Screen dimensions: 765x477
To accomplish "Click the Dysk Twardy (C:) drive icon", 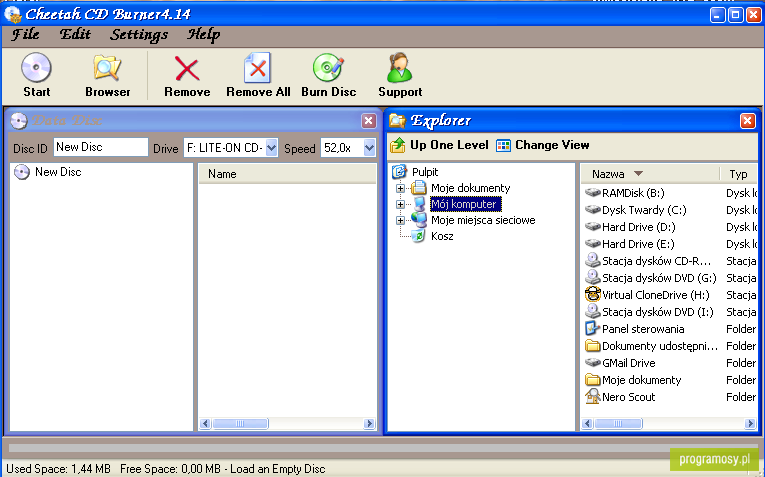I will coord(592,210).
